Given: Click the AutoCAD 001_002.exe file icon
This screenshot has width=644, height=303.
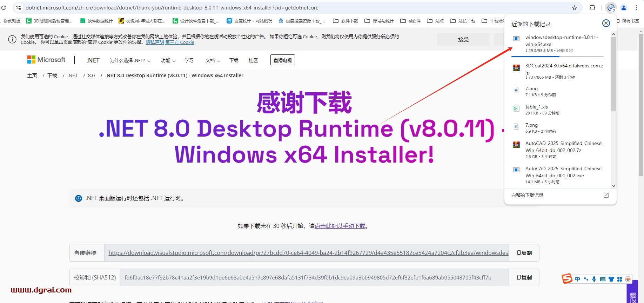Looking at the screenshot, I should point(516,170).
